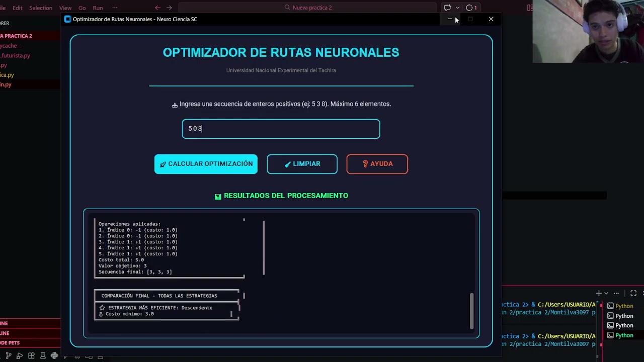The width and height of the screenshot is (644, 362).
Task: Click the text 'Costo total: 5.0'
Action: click(121, 260)
